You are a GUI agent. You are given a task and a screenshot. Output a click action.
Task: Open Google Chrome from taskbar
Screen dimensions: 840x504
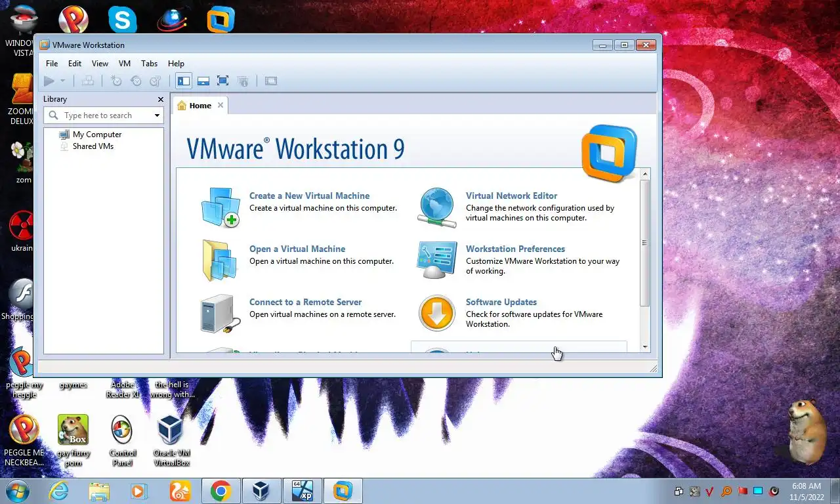(220, 491)
